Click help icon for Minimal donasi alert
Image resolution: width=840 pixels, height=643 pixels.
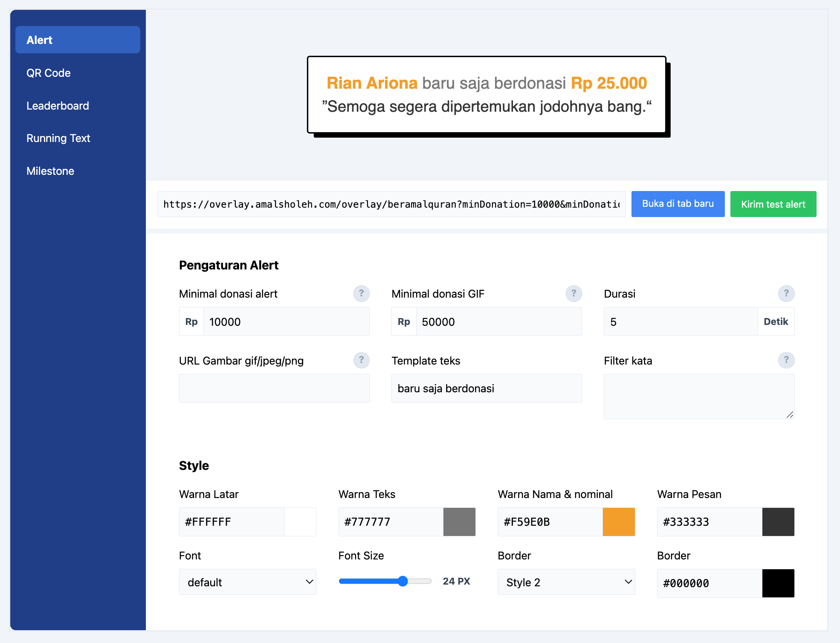[361, 293]
